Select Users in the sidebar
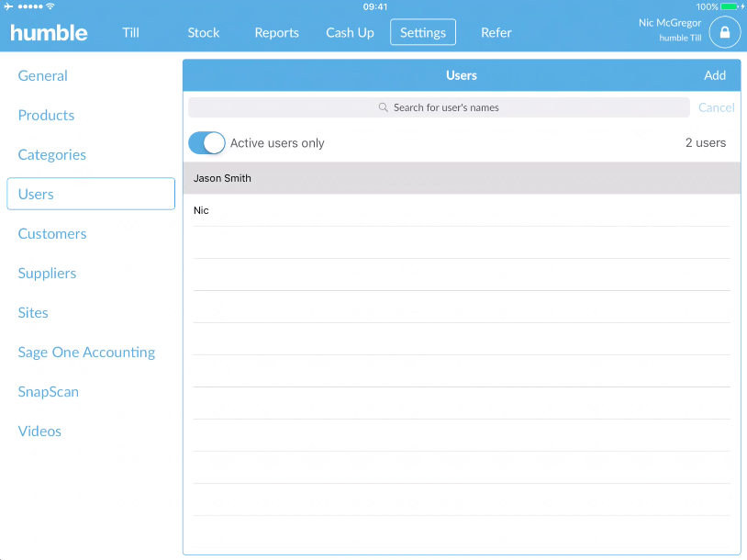The width and height of the screenshot is (747, 560). pos(91,194)
